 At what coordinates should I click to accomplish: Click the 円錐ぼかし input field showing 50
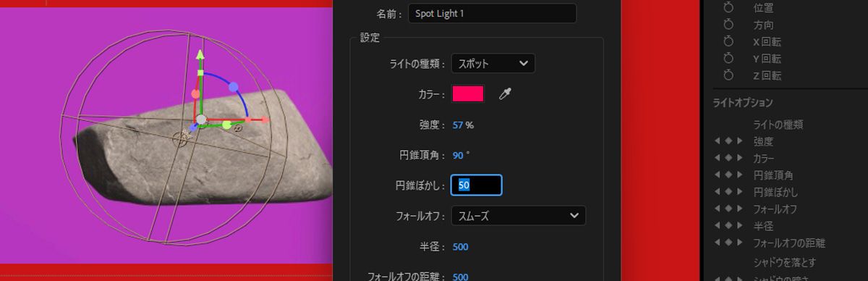(x=476, y=185)
